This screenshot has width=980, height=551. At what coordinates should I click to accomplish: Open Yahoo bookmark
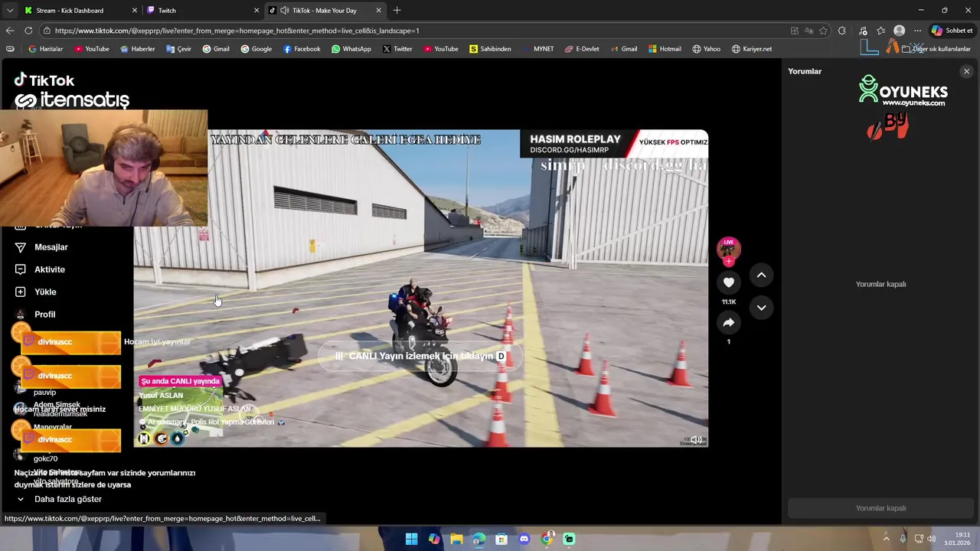tap(706, 49)
